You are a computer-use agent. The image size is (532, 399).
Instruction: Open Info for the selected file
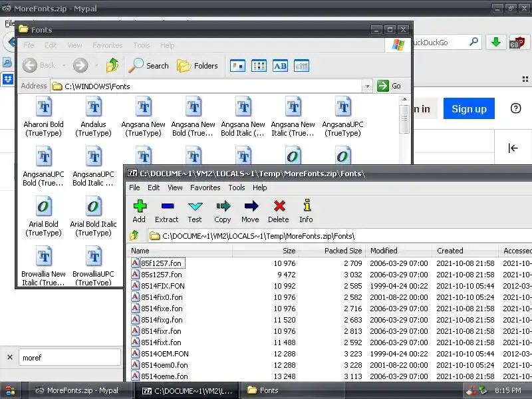tap(306, 211)
